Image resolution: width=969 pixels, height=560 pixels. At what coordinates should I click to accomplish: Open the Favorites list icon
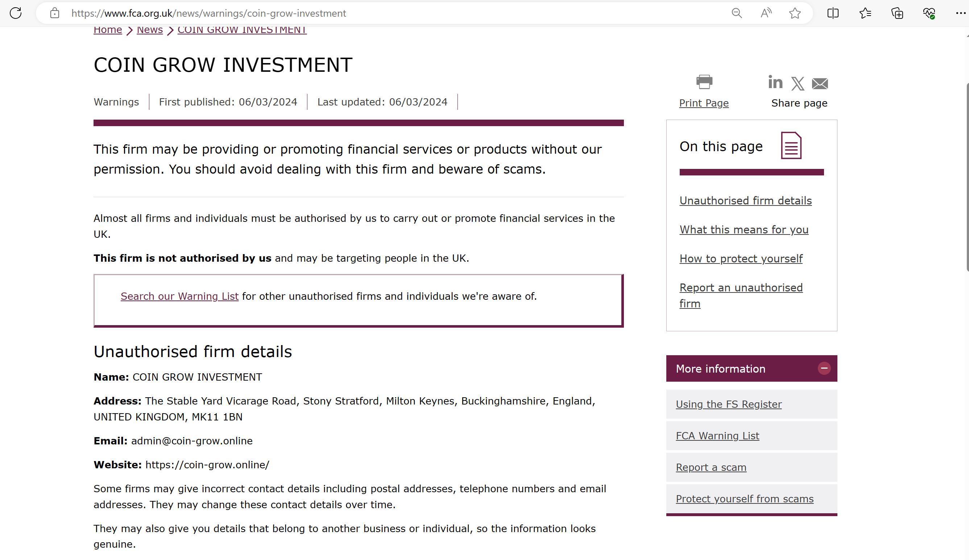pyautogui.click(x=865, y=13)
